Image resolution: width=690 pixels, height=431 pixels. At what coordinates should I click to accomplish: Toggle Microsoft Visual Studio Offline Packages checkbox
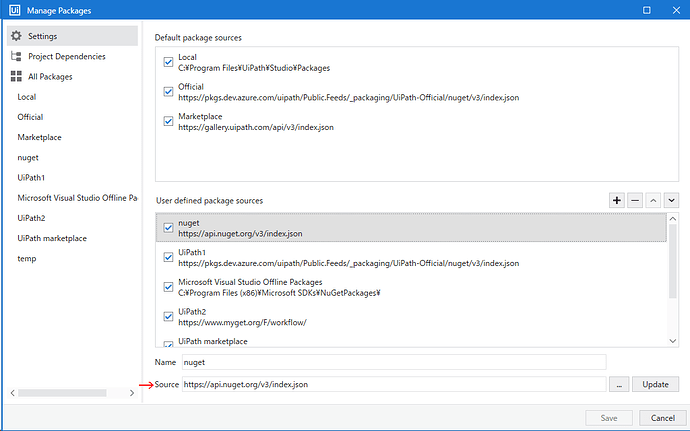[x=168, y=287]
